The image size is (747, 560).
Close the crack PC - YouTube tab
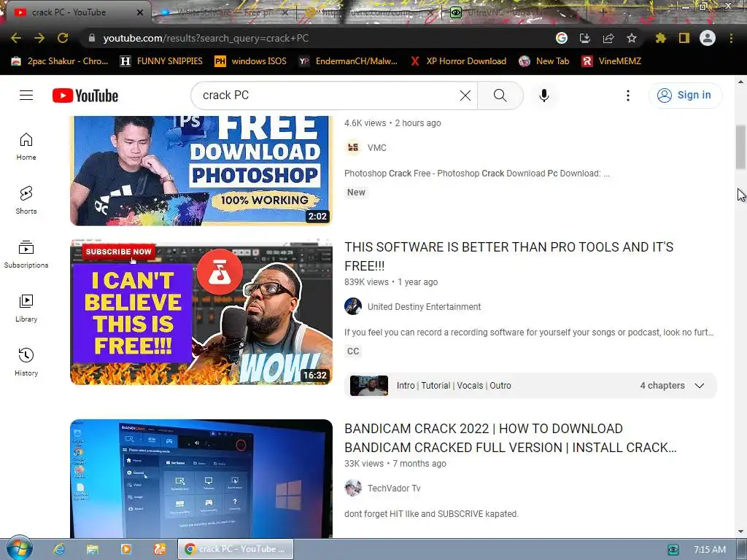(140, 12)
